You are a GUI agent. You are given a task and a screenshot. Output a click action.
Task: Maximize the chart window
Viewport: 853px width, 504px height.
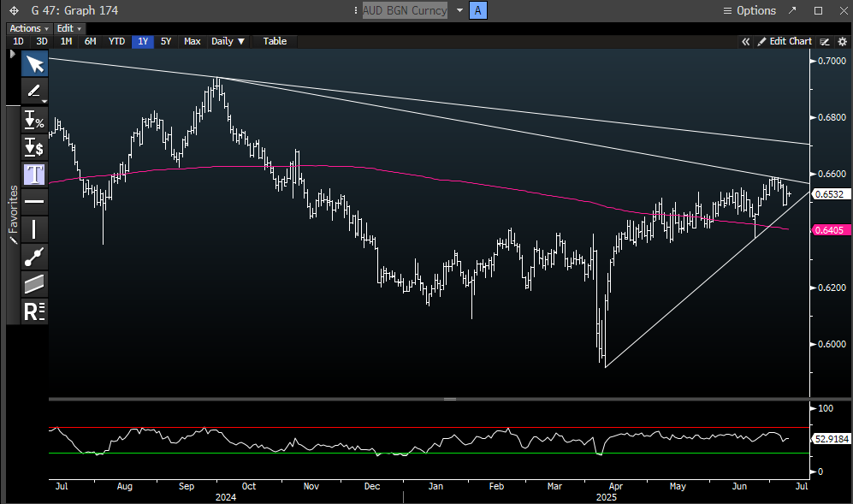818,10
